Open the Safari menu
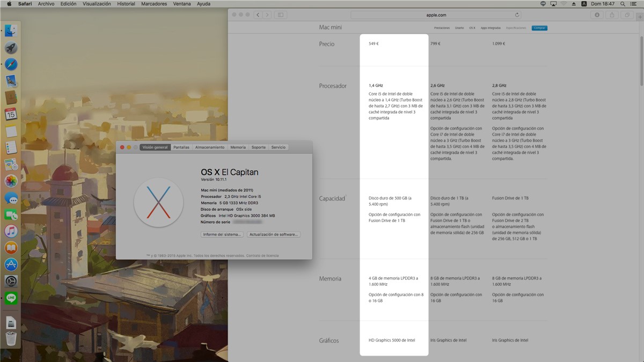Image resolution: width=644 pixels, height=362 pixels. 25,4
